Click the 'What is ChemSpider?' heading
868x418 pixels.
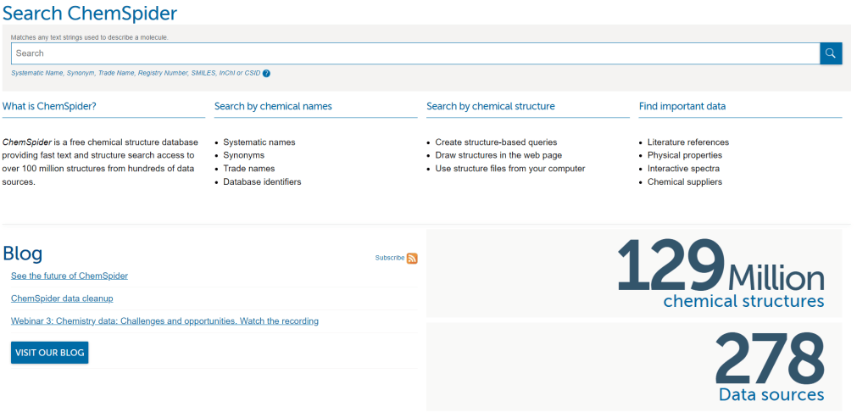[49, 106]
